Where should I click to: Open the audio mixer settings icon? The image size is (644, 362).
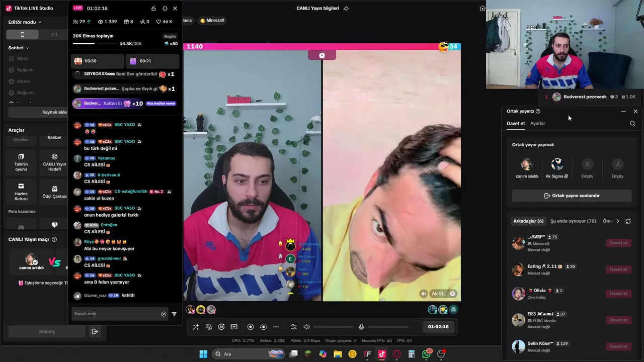294,327
